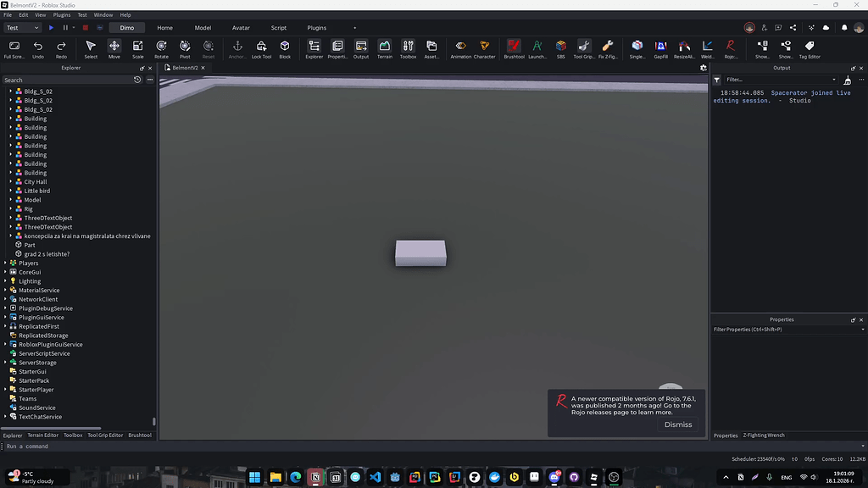Switch to the Script ribbon tab
The height and width of the screenshot is (488, 868).
coord(278,28)
